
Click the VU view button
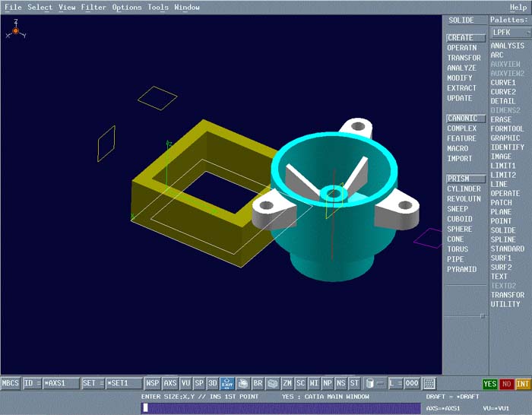point(185,384)
